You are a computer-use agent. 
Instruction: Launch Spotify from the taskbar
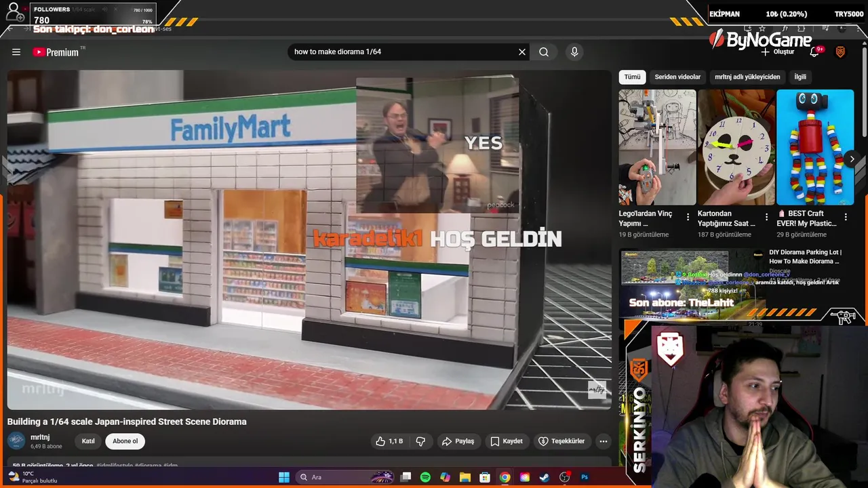click(x=425, y=477)
